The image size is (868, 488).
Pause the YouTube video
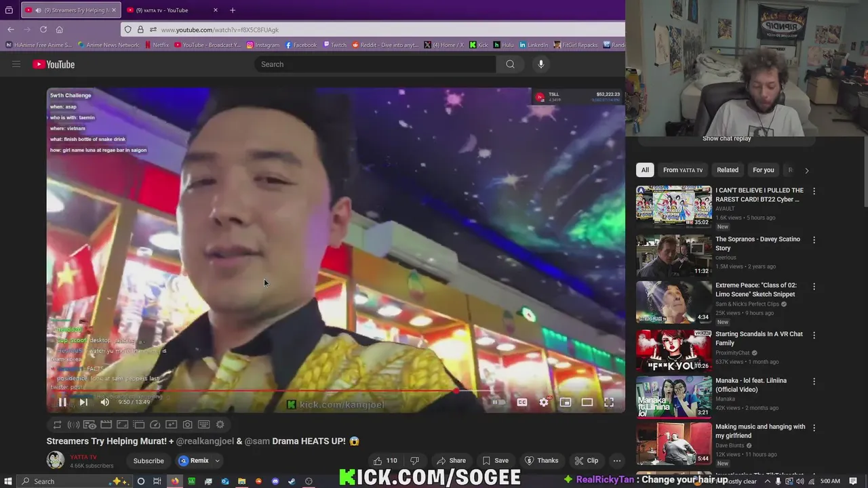[62, 403]
